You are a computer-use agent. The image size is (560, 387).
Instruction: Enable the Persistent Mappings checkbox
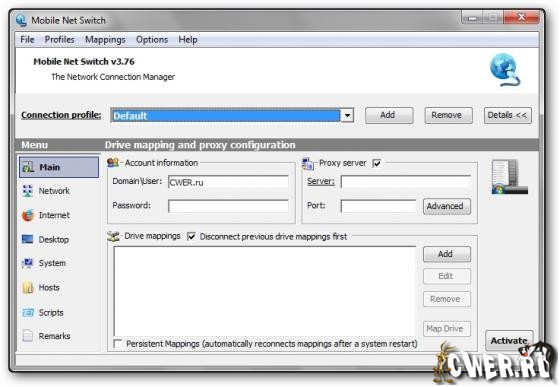[x=118, y=343]
